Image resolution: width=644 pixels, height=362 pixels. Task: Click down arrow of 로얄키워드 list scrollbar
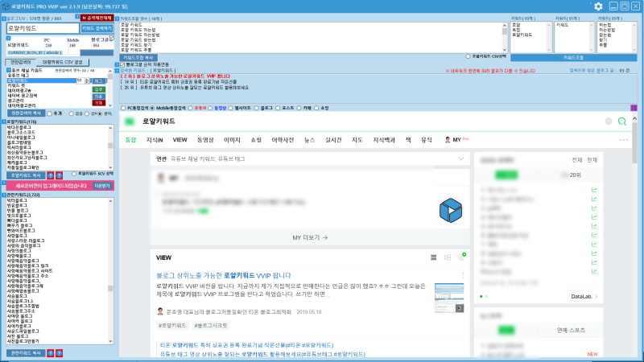pos(110,167)
